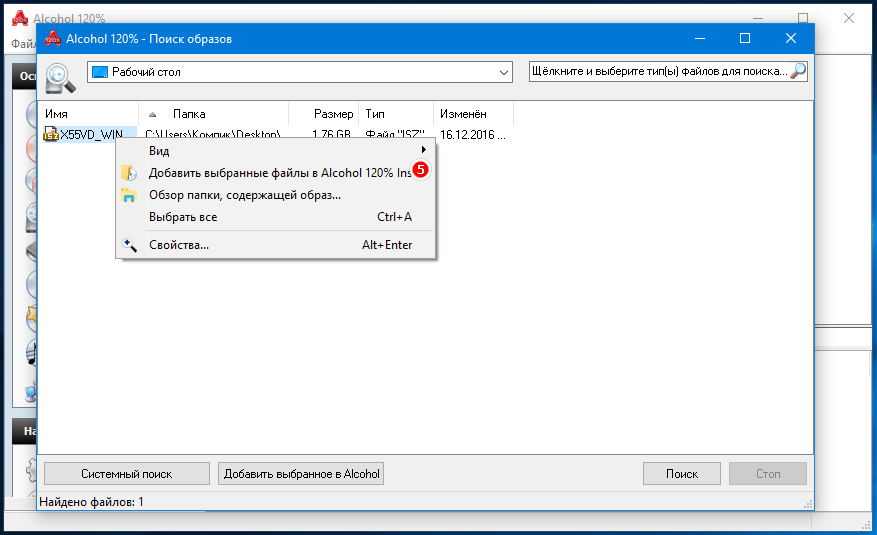Viewport: 877px width, 535px height.
Task: Select Обзор папки, содержащей образ
Action: (275, 195)
